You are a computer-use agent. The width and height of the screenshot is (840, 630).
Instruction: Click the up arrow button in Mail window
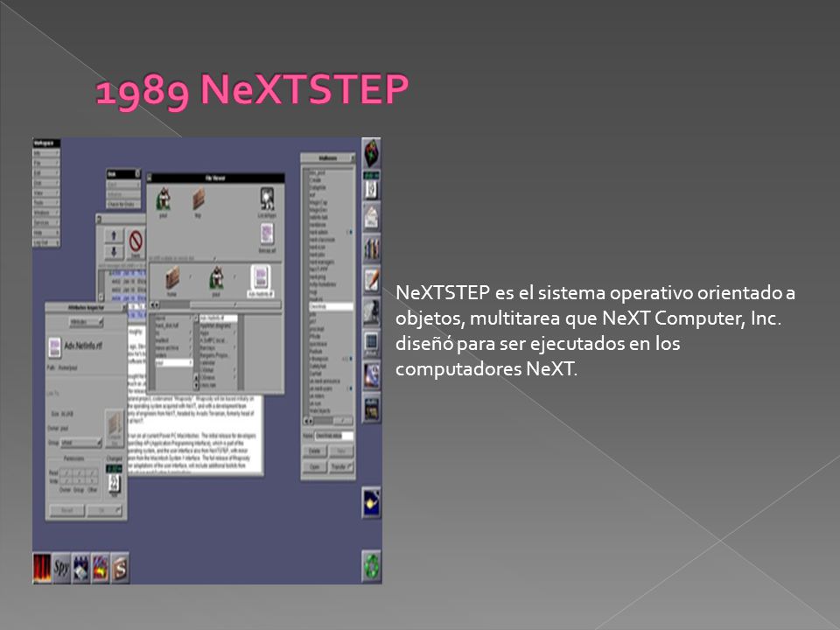click(114, 235)
